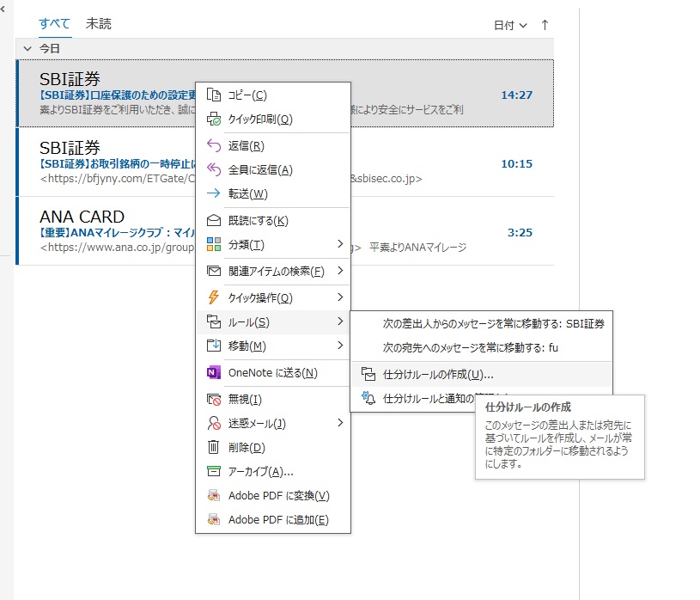Open the 日付 sort dropdown
This screenshot has width=700, height=600.
pos(511,26)
